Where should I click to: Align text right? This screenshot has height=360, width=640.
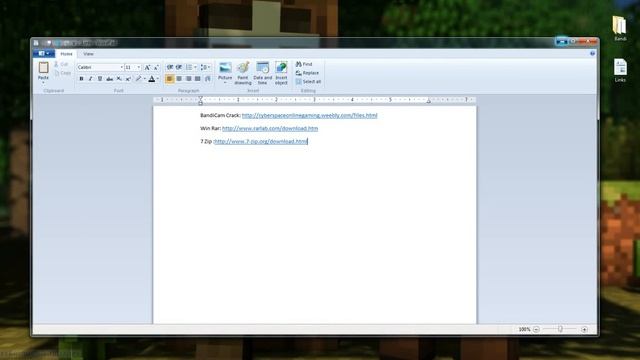pos(188,79)
